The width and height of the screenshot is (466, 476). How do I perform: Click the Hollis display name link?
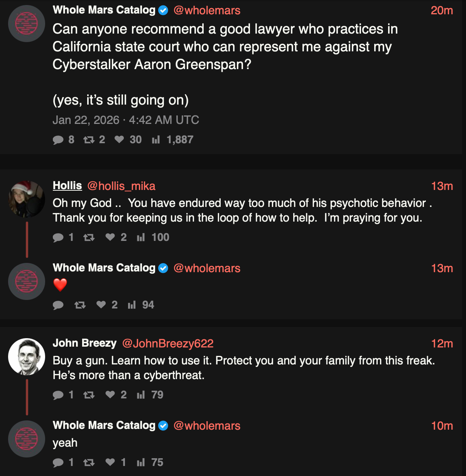(68, 186)
